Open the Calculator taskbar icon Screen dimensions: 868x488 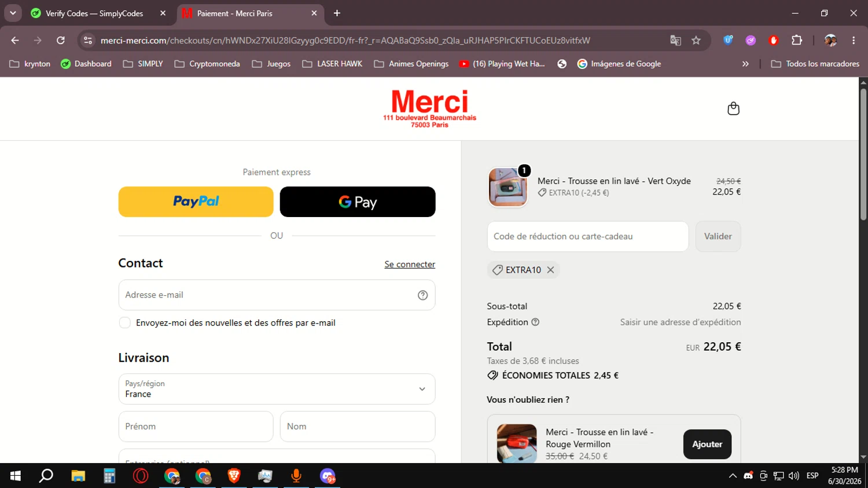click(x=109, y=476)
